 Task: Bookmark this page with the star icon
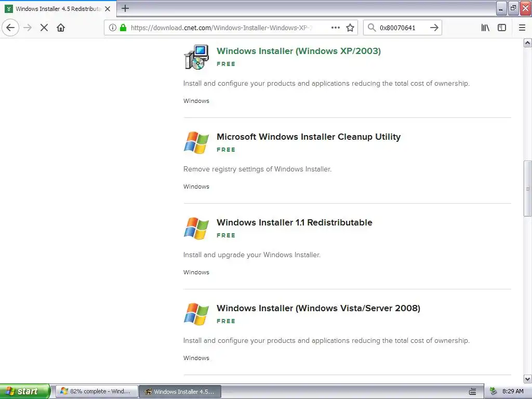click(350, 28)
